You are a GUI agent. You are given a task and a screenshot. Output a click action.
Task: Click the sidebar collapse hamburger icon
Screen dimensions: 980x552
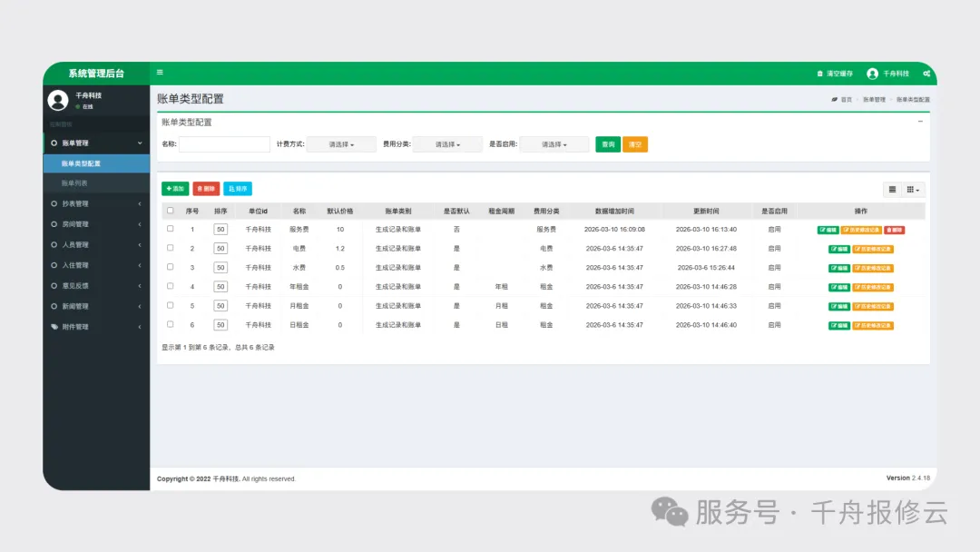tap(161, 74)
